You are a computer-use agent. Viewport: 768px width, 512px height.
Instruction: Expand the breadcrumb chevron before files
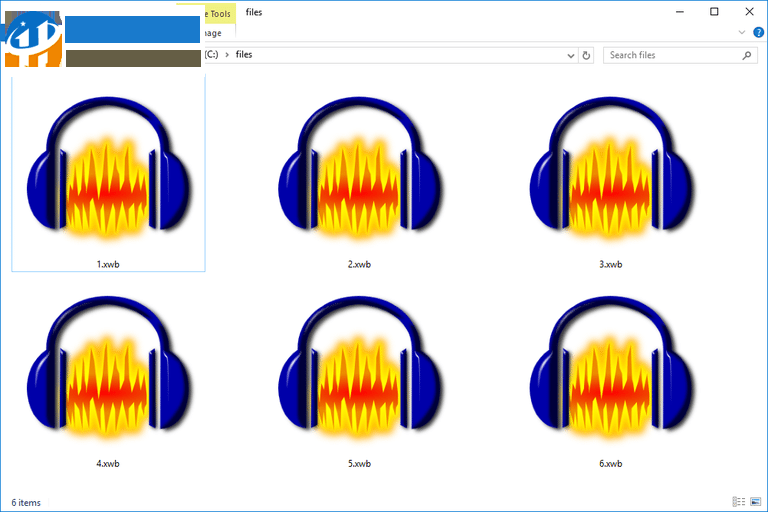[x=227, y=55]
